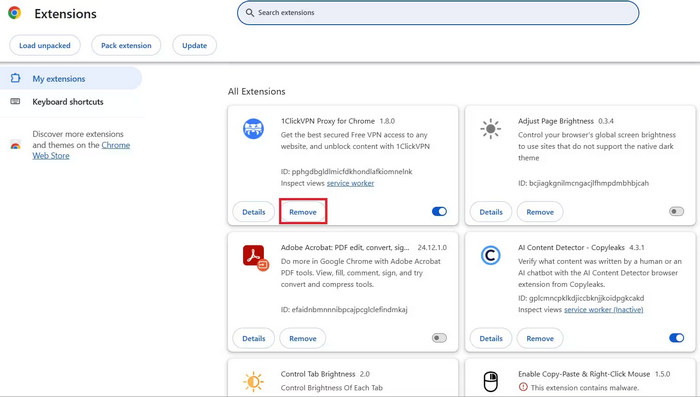Open Details for Adjust Page Brightness
This screenshot has width=700, height=397.
491,212
